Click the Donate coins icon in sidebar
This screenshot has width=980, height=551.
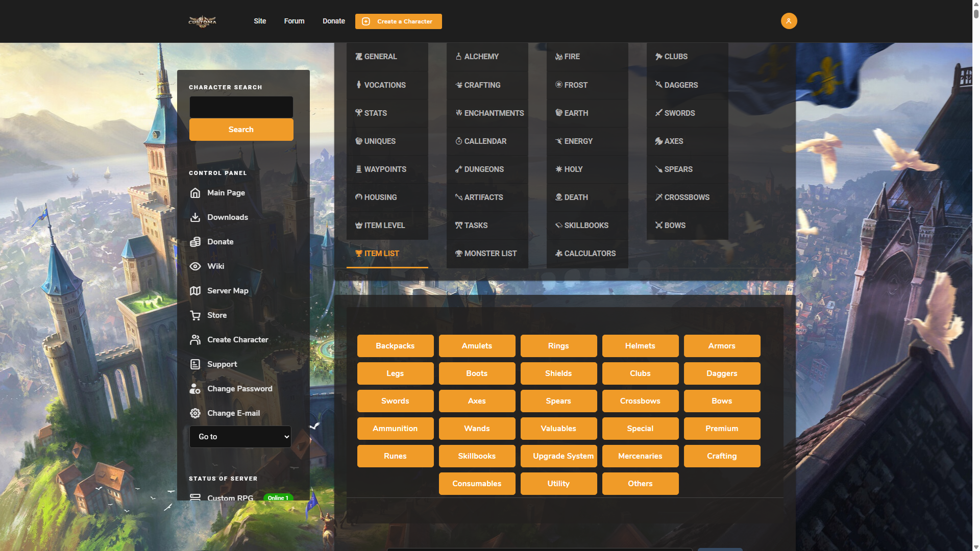[x=195, y=242]
